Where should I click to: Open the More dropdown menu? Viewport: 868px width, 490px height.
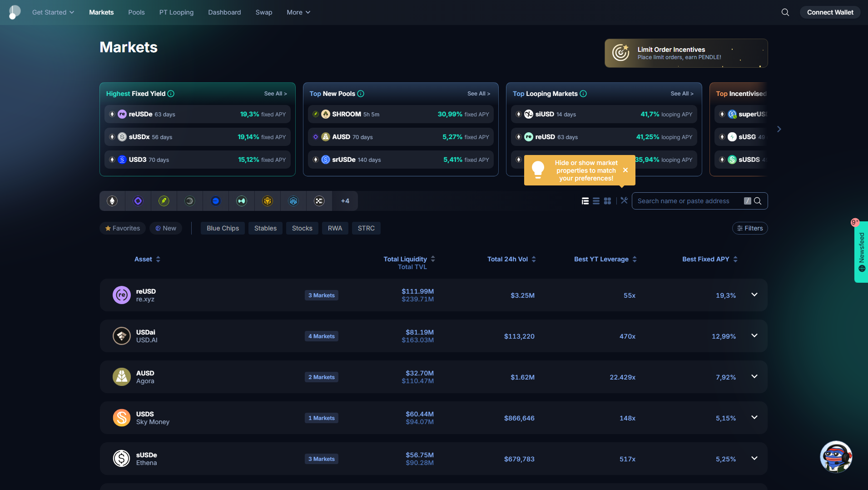coord(298,12)
